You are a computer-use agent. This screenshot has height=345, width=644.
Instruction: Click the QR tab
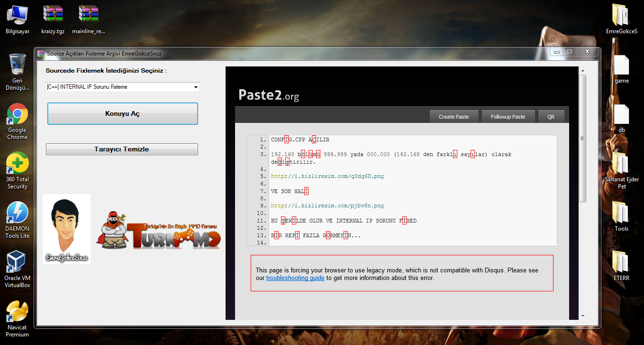[x=551, y=117]
